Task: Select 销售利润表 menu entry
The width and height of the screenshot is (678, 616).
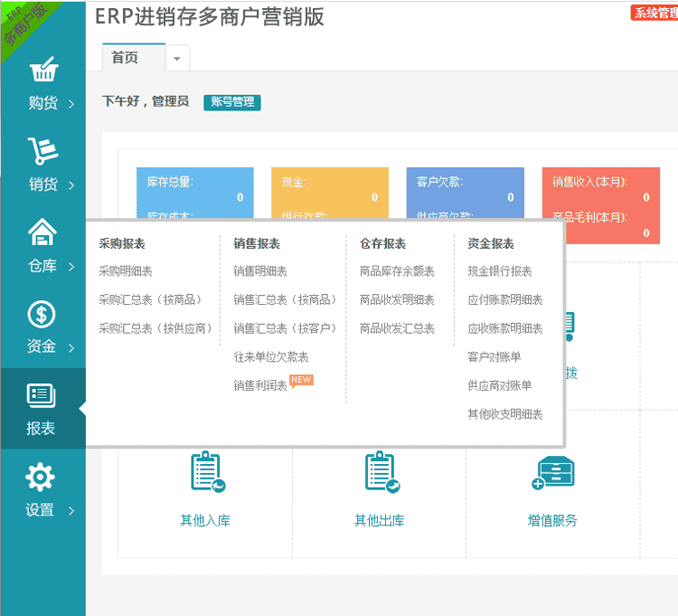Action: (260, 385)
